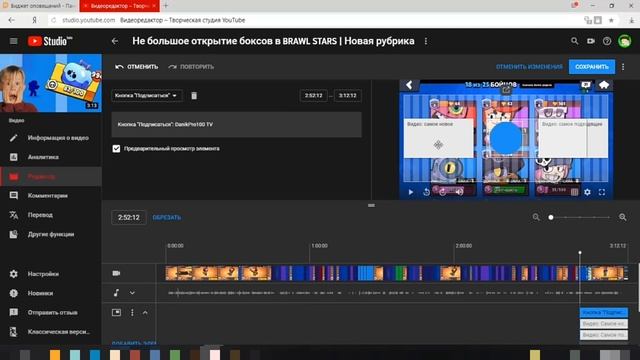Viewport: 640px width, 360px height.
Task: Open the What's new sidebar item
Action: pyautogui.click(x=51, y=293)
